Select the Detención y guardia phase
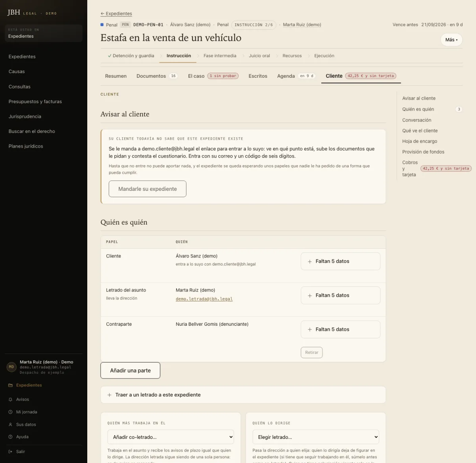 pos(131,56)
